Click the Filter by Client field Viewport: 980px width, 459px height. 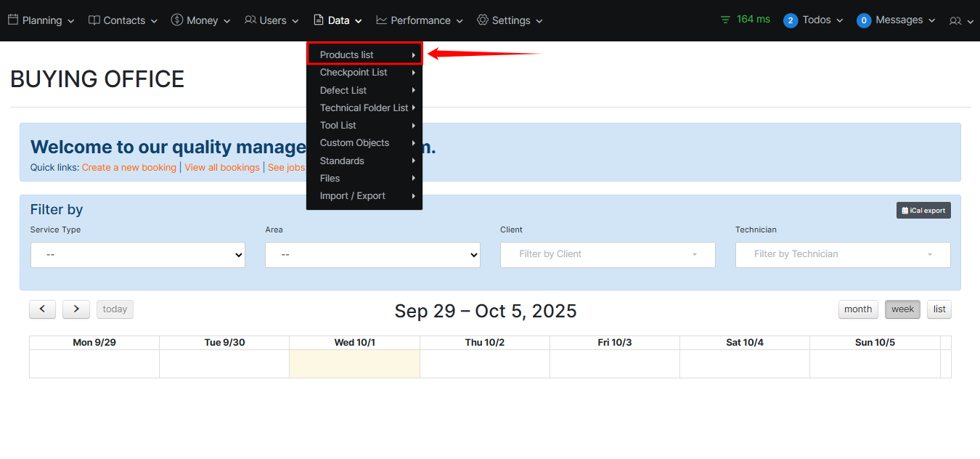(x=608, y=255)
